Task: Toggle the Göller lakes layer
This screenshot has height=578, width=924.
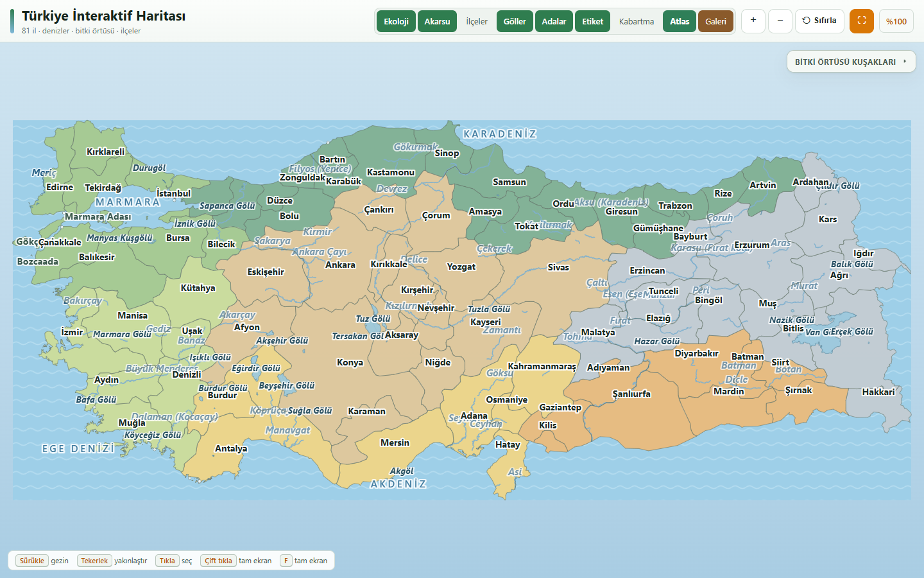Action: point(515,21)
